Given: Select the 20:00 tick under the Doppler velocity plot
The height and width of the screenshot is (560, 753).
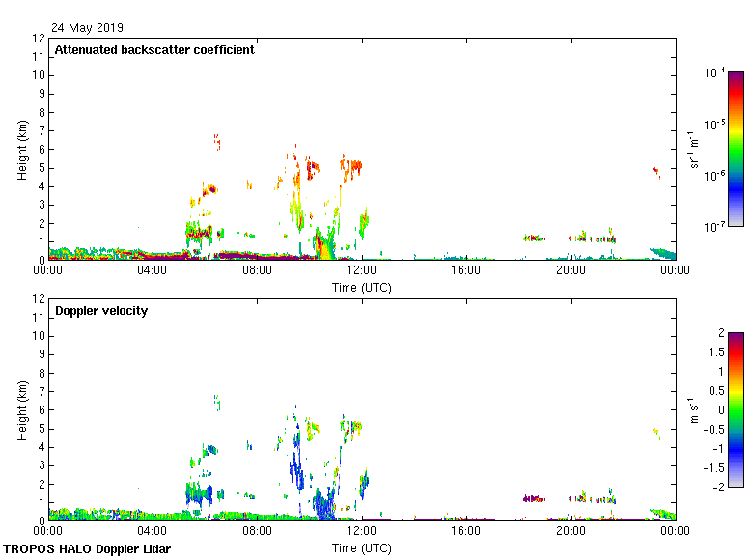Looking at the screenshot, I should [571, 531].
